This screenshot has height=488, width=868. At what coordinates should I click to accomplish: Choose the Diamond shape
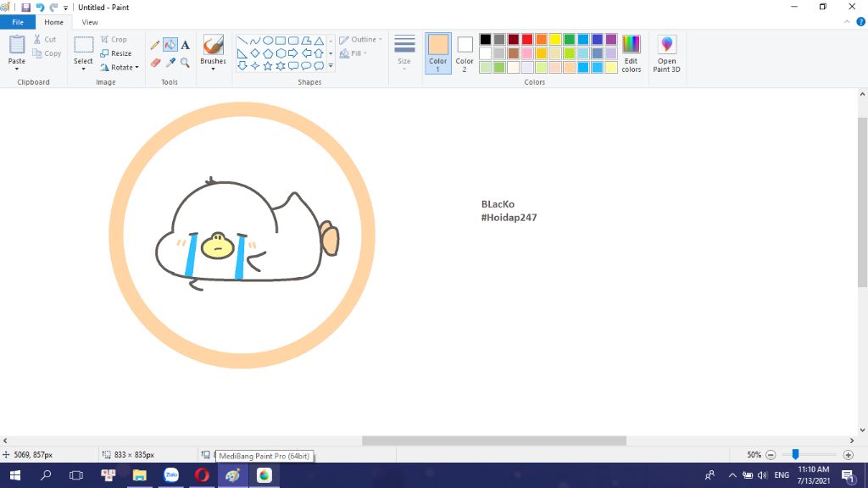(254, 53)
